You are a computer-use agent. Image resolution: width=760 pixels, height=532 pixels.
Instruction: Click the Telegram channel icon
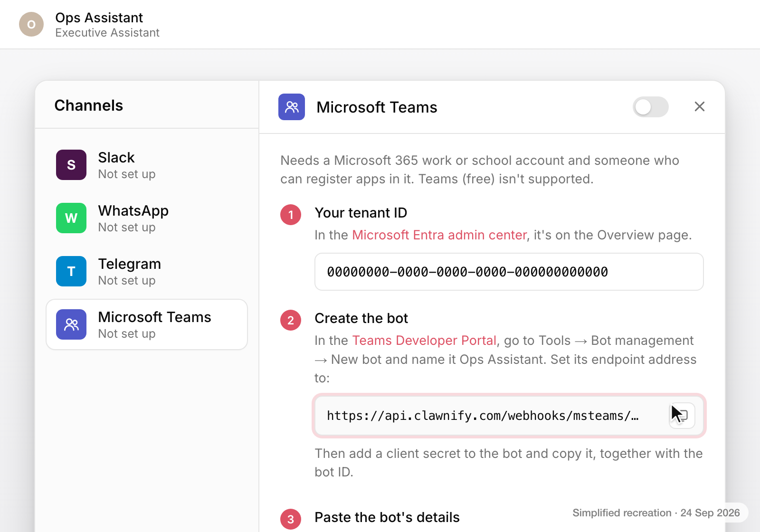point(71,271)
